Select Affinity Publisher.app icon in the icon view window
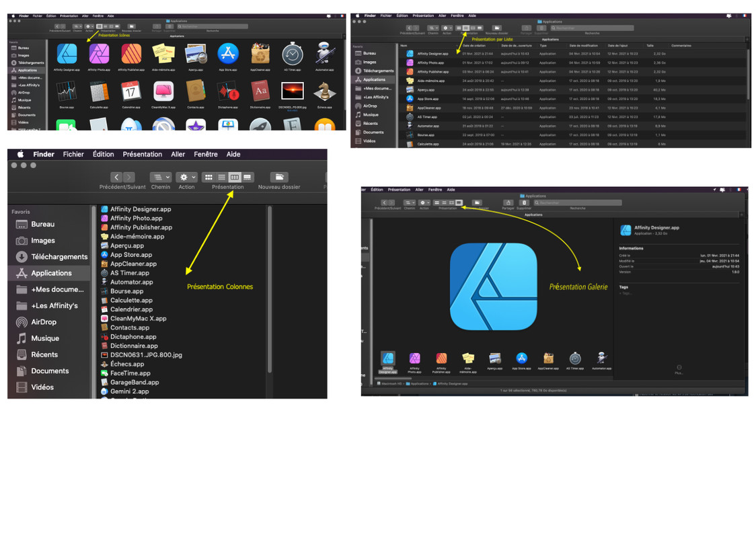Image resolution: width=756 pixels, height=538 pixels. point(131,54)
